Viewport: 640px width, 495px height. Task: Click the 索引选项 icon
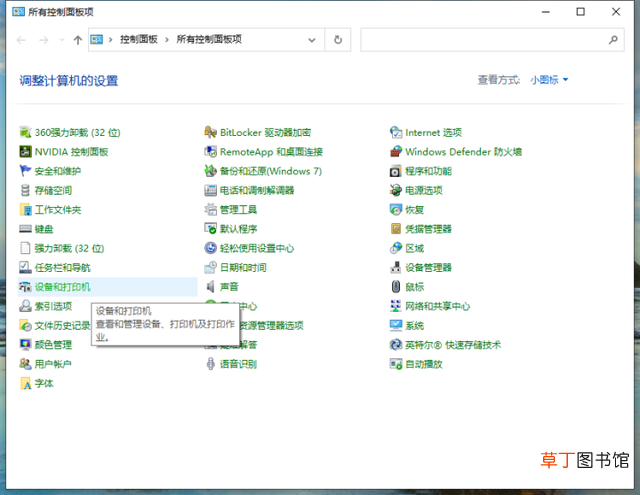point(25,306)
